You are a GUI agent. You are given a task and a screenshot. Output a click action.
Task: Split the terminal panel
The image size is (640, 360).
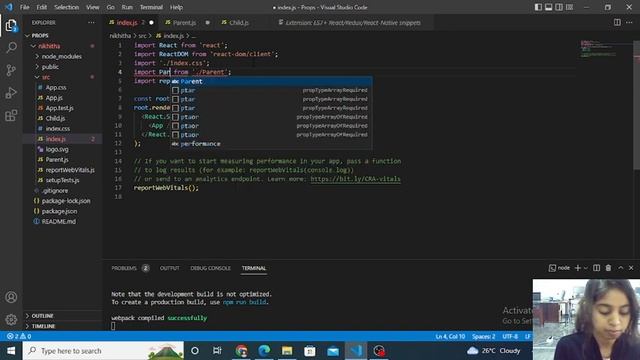pos(596,268)
